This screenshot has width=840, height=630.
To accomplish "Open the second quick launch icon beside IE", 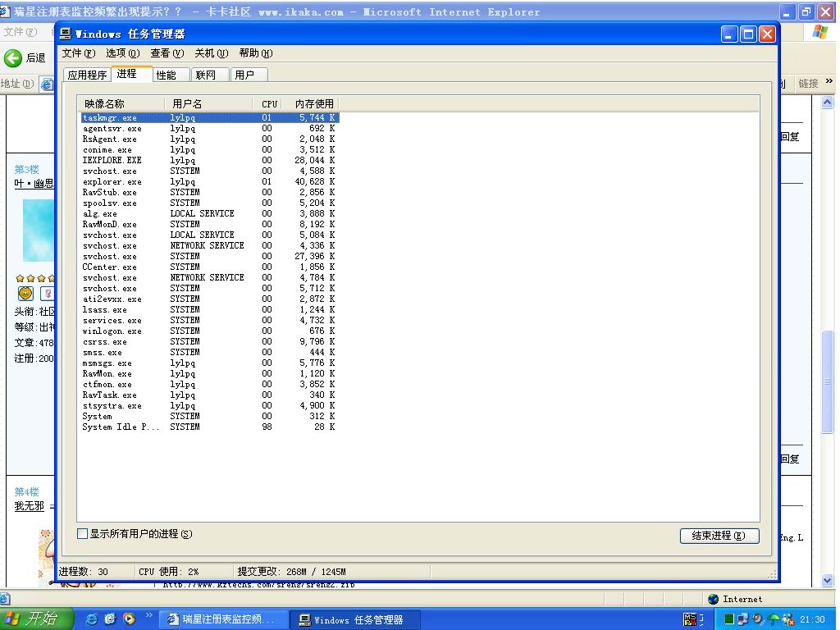I will [111, 619].
